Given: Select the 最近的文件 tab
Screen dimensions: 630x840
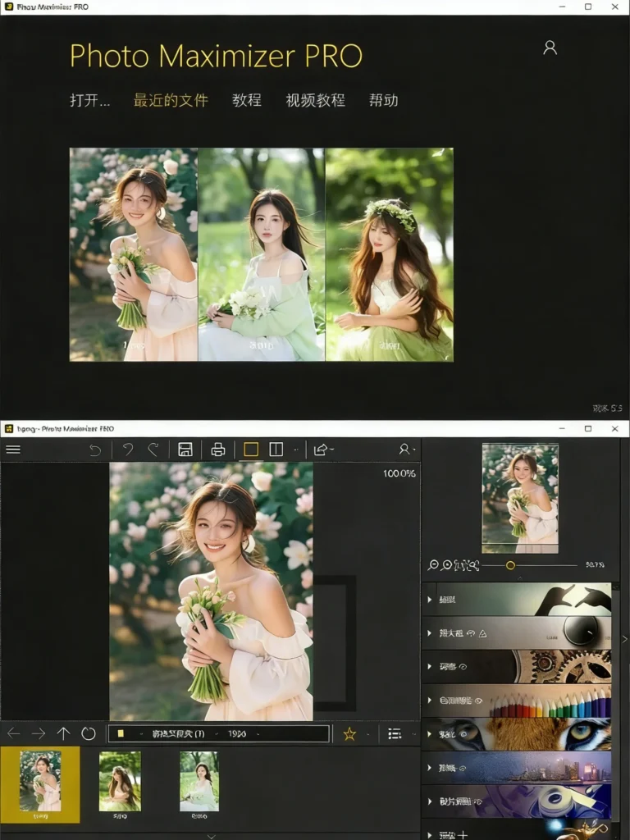Looking at the screenshot, I should pos(171,100).
